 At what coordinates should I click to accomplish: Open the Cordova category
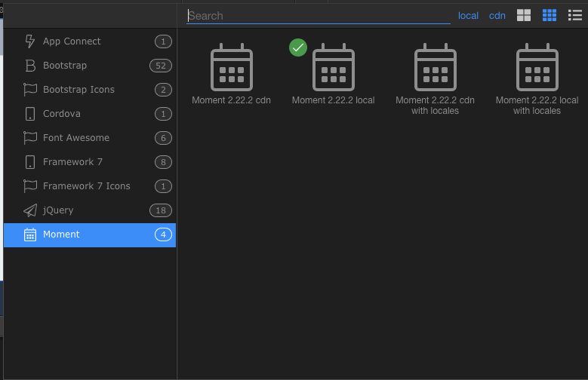[90, 114]
